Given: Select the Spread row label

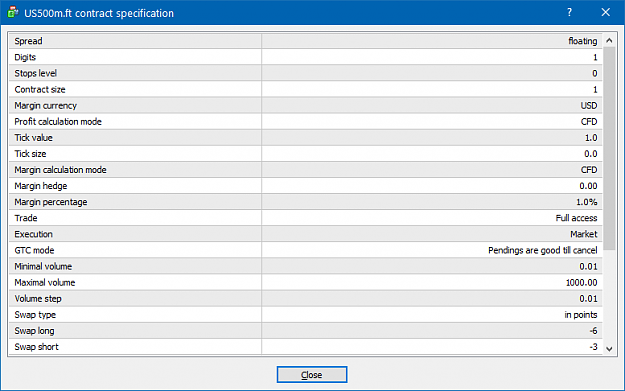Looking at the screenshot, I should (x=28, y=41).
